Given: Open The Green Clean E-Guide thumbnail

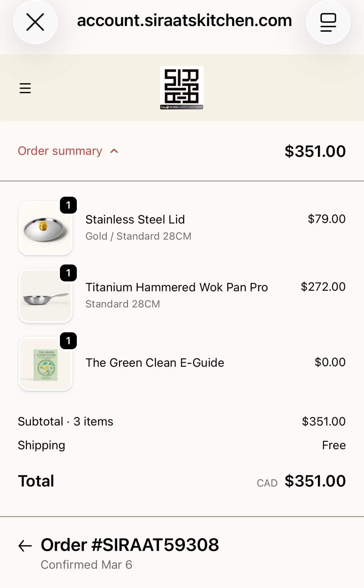Looking at the screenshot, I should tap(45, 364).
